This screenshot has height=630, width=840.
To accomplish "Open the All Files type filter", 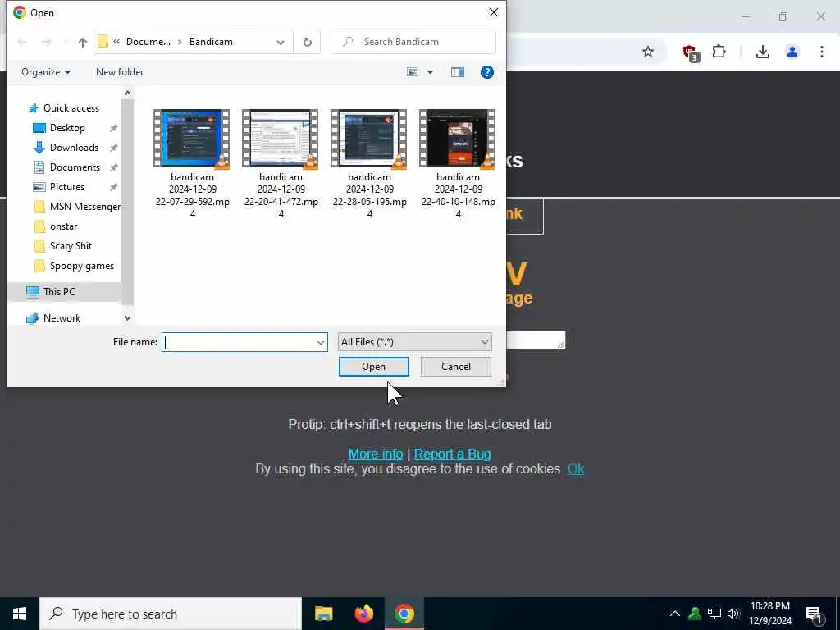I will coord(414,342).
